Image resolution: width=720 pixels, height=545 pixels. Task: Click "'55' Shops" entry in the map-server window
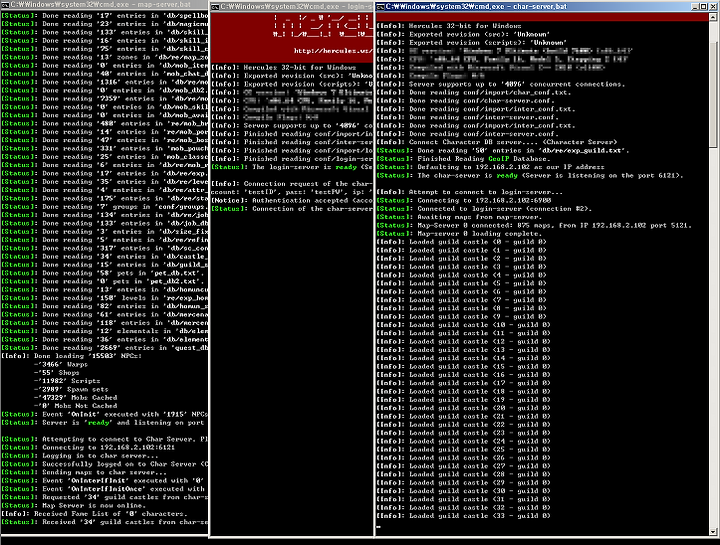pyautogui.click(x=56, y=372)
